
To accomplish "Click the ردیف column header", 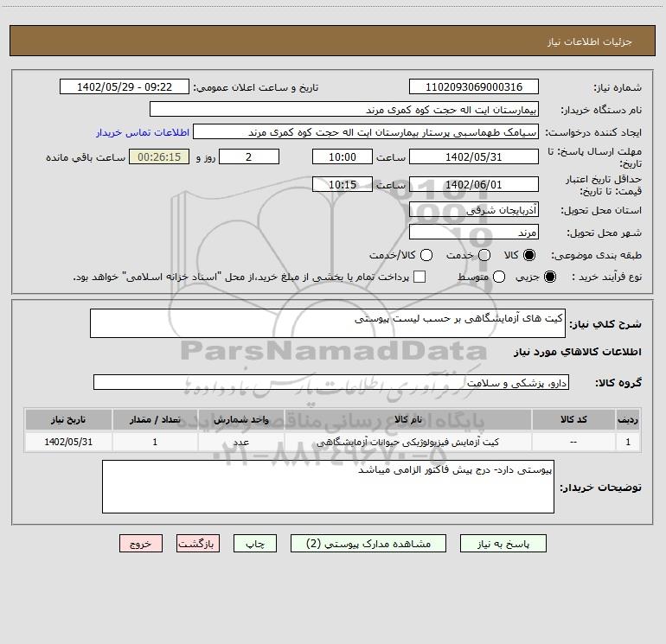I will pos(628,419).
